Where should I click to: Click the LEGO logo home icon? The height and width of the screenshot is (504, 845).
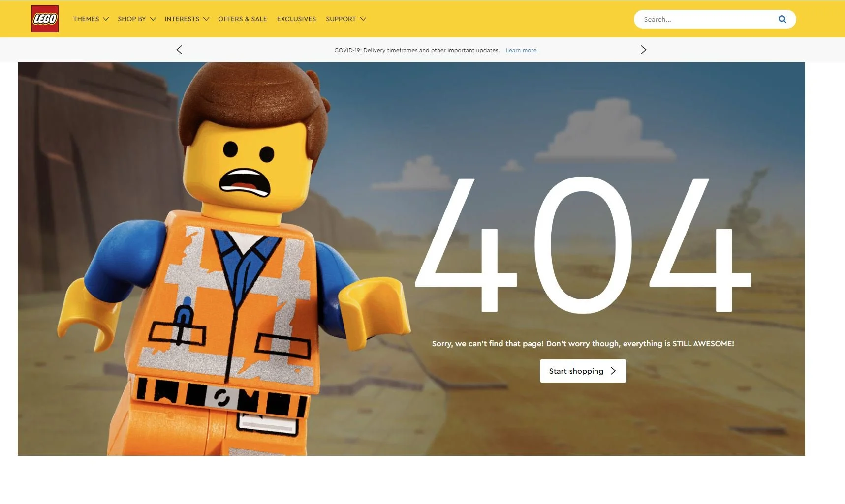(x=45, y=19)
